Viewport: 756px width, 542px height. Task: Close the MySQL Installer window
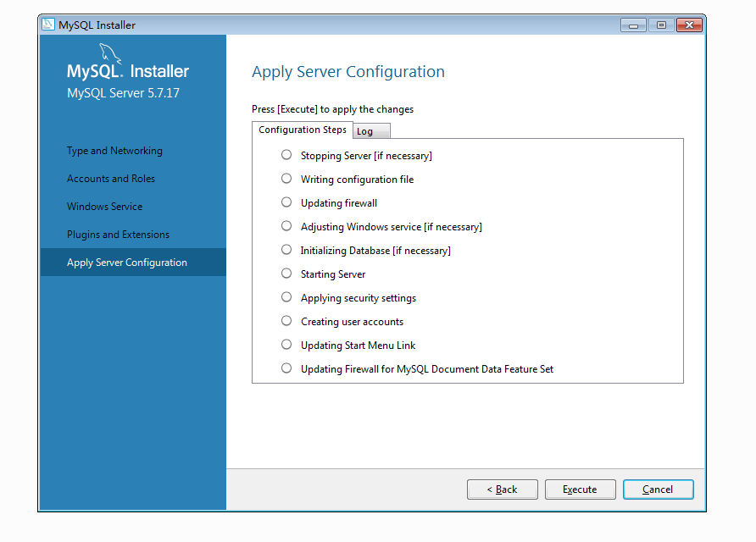[689, 25]
